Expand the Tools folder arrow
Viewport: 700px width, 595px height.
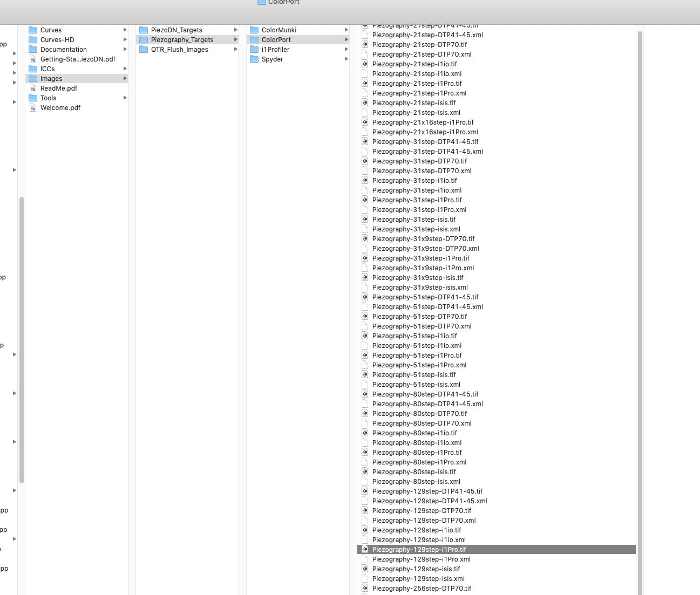coord(125,98)
